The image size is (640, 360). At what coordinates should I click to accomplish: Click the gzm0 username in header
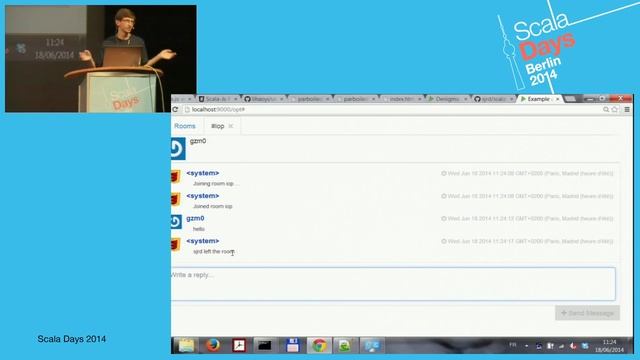[x=198, y=141]
